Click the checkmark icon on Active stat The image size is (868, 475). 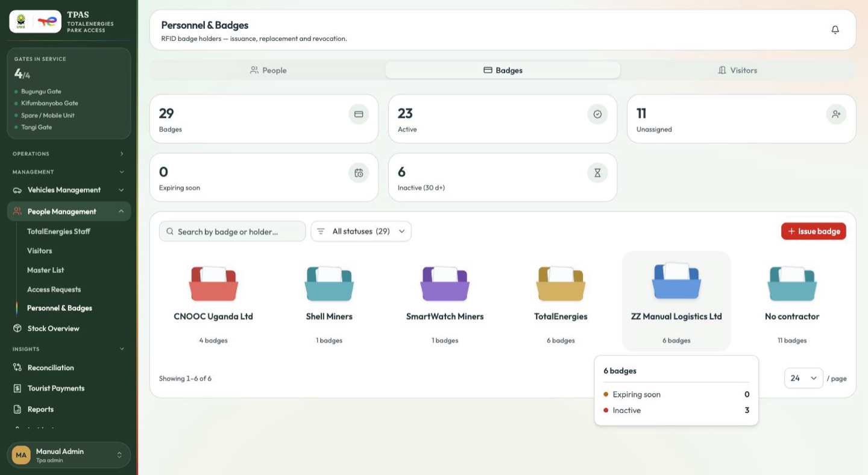point(597,114)
